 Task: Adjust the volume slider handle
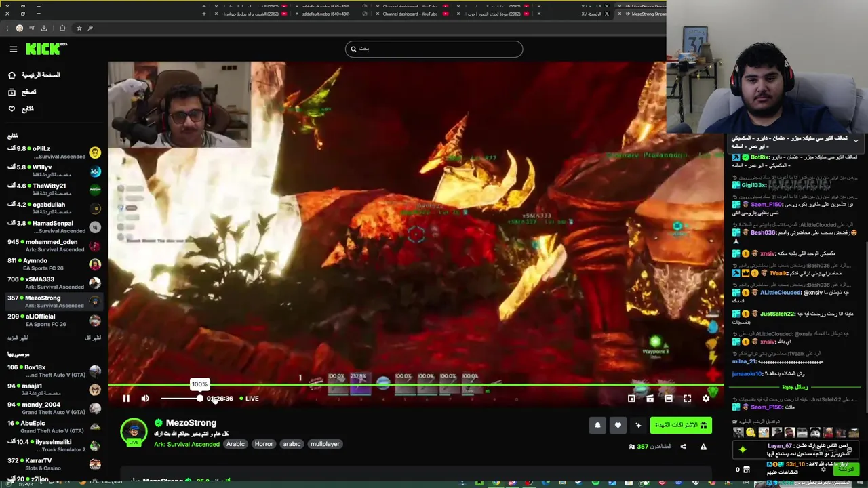click(x=200, y=399)
